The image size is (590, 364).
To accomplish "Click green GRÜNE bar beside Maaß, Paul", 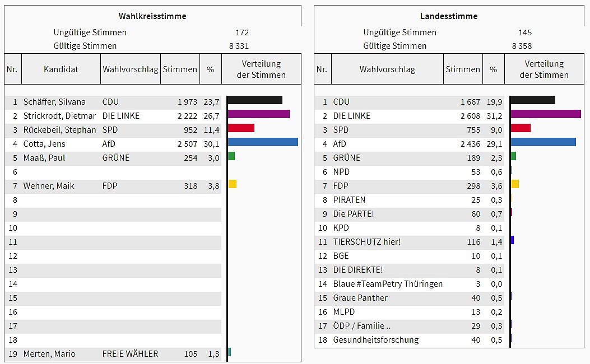I will (x=231, y=156).
